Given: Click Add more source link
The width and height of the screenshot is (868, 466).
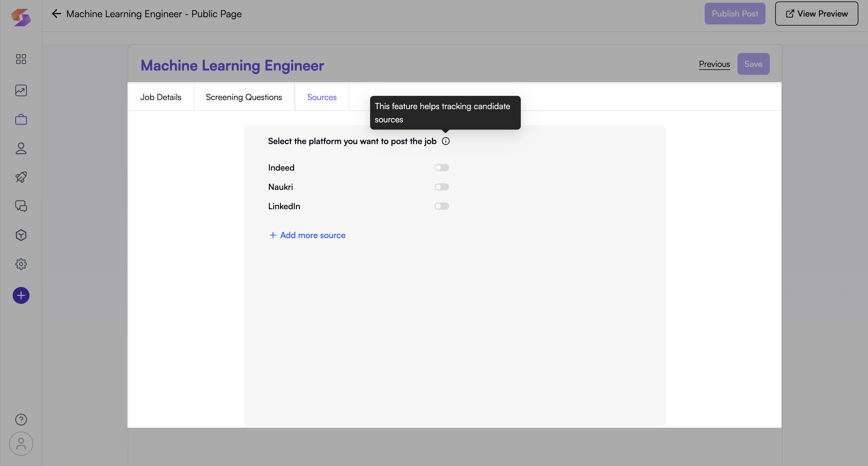Looking at the screenshot, I should click(x=307, y=235).
